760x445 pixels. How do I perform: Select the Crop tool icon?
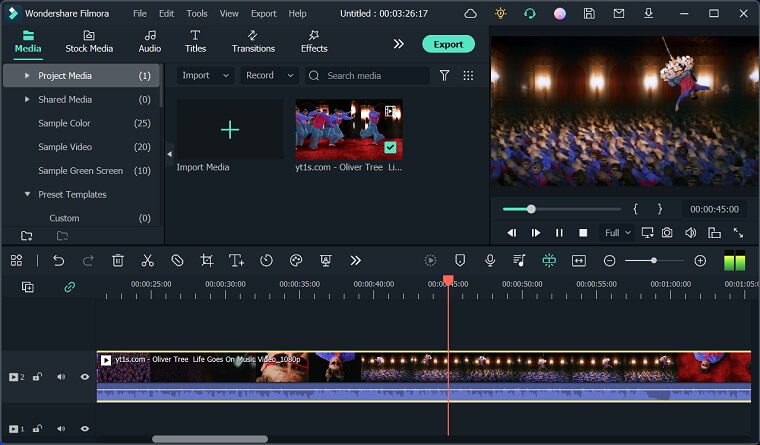207,261
